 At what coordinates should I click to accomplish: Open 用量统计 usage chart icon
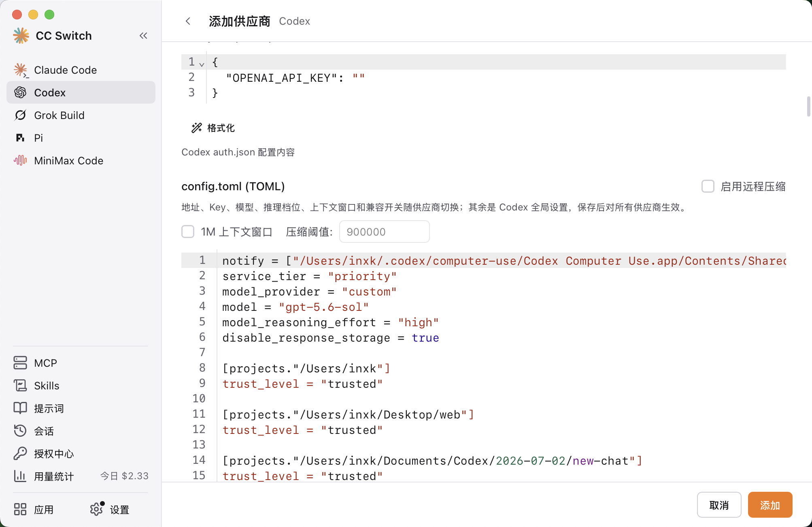pos(20,476)
